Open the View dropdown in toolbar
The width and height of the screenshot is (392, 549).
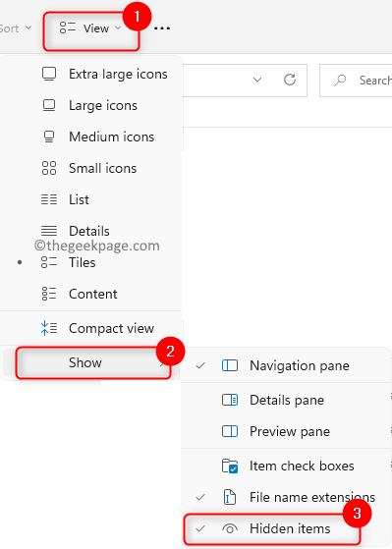[x=91, y=28]
